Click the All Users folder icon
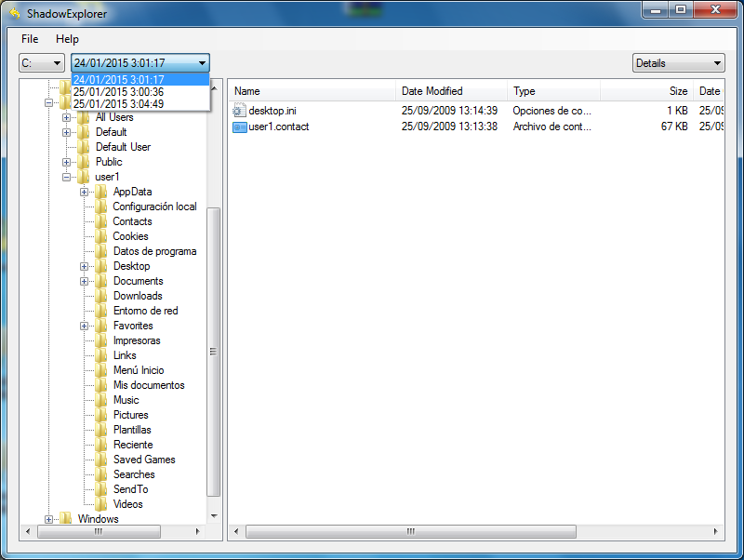 pos(84,117)
